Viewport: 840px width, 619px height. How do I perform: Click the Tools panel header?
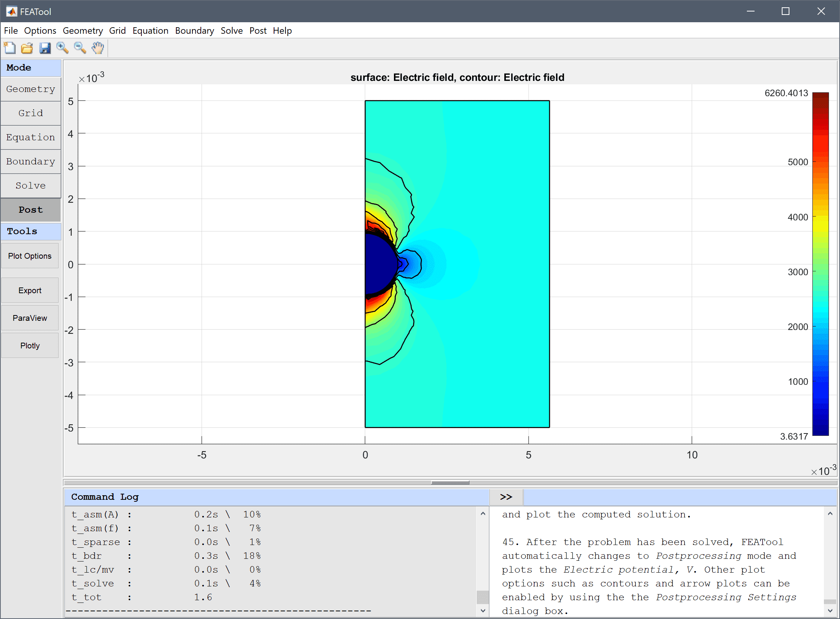(x=31, y=231)
